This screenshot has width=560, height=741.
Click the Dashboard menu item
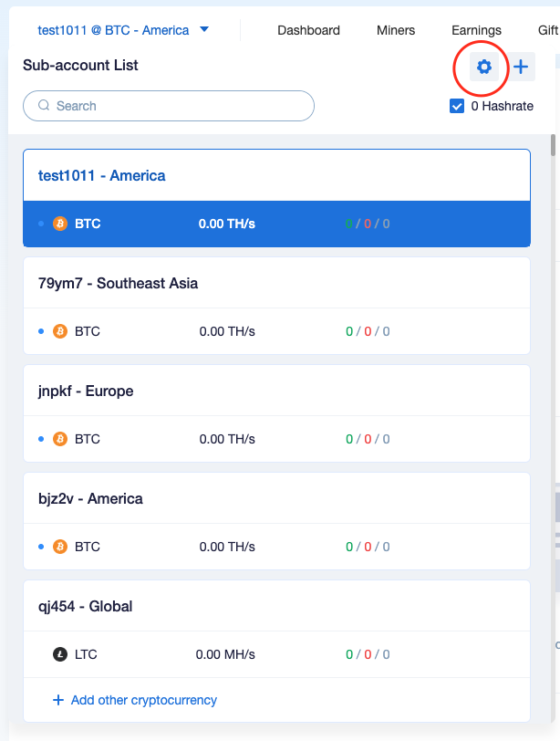308,30
